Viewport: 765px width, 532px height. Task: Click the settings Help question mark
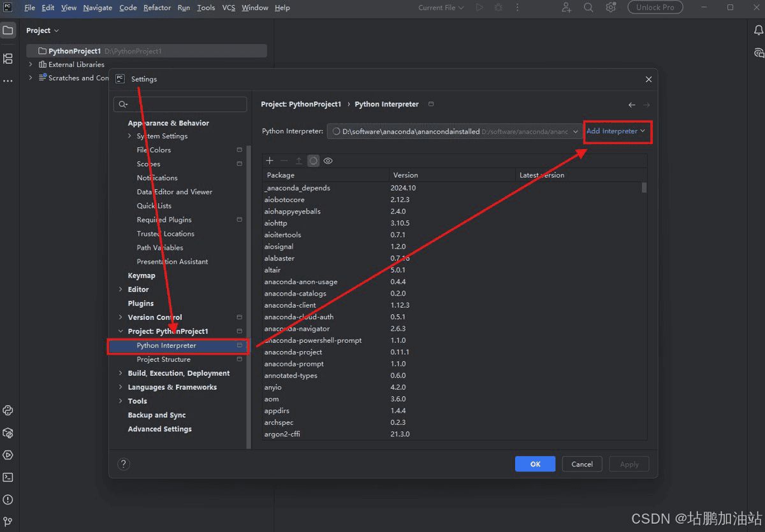pos(124,464)
